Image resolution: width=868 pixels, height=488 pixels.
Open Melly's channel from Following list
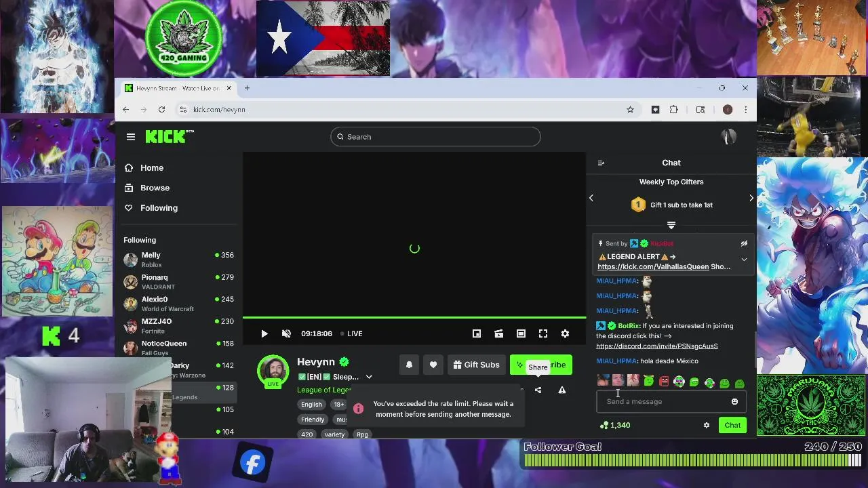(179, 260)
